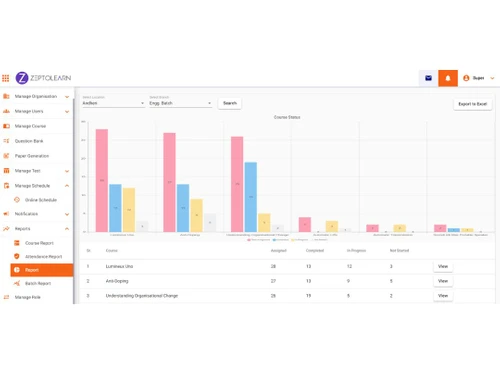The height and width of the screenshot is (375, 500).
Task: Open Paper Generation via its sidebar icon
Action: point(6,156)
